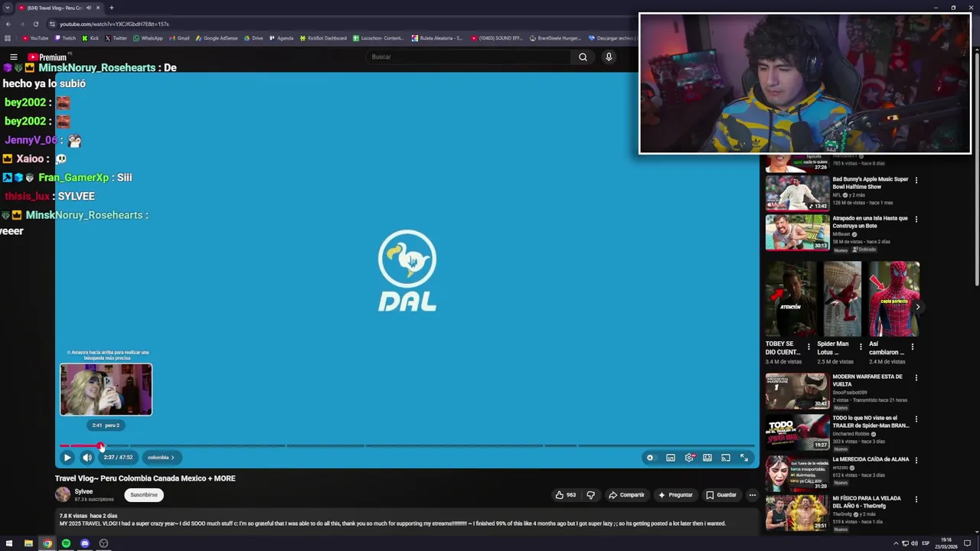The height and width of the screenshot is (551, 980).
Task: Open YouTube hamburger guide menu
Action: [x=14, y=57]
